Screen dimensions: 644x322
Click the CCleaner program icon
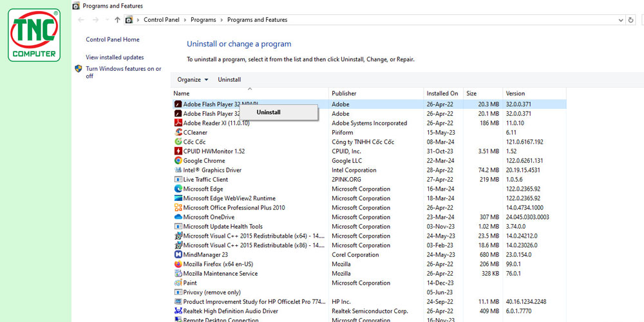pyautogui.click(x=178, y=132)
